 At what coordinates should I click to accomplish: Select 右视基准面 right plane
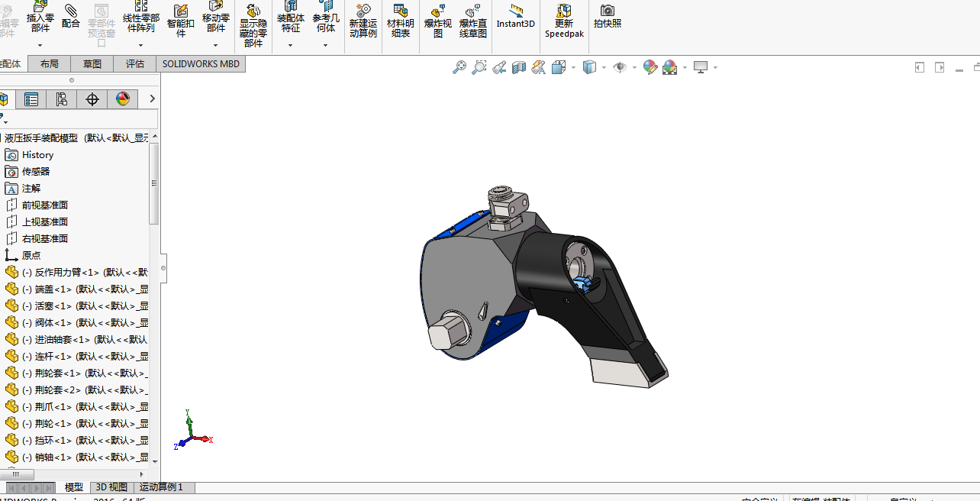click(x=37, y=238)
